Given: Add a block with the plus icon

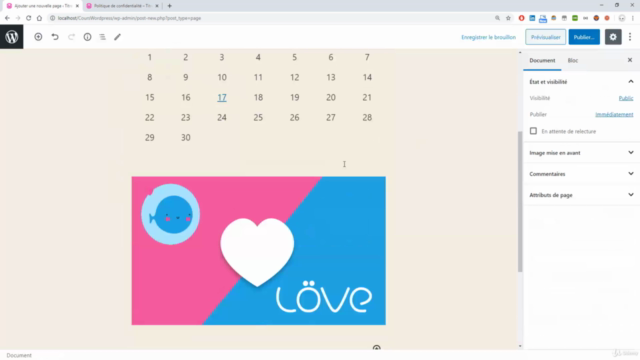Looking at the screenshot, I should tap(38, 37).
